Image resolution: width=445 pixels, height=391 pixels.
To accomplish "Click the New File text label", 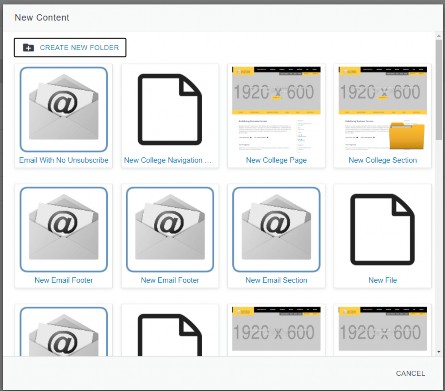I will click(383, 280).
